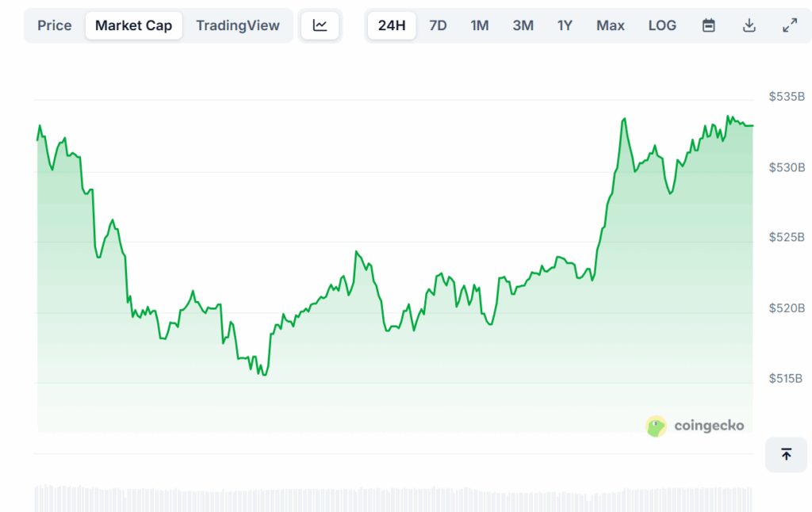Select the Market Cap tab
The image size is (812, 512).
(x=133, y=25)
